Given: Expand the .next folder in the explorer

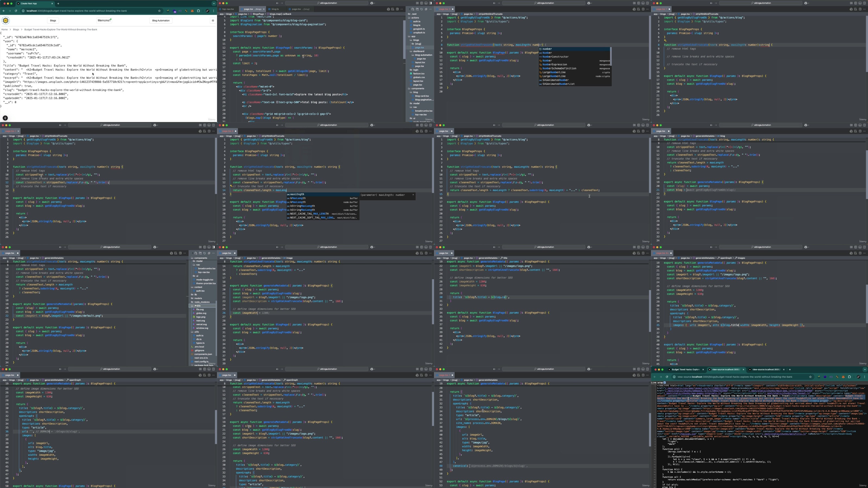Looking at the screenshot, I should [414, 14].
